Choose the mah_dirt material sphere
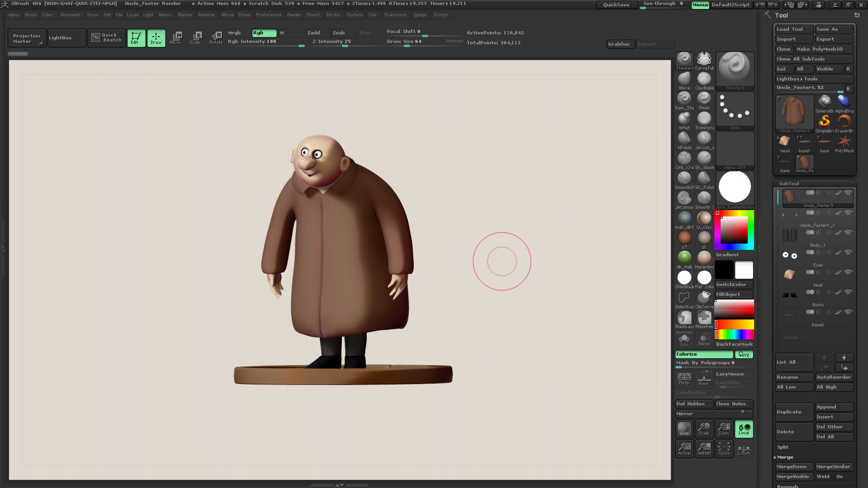 pyautogui.click(x=684, y=220)
